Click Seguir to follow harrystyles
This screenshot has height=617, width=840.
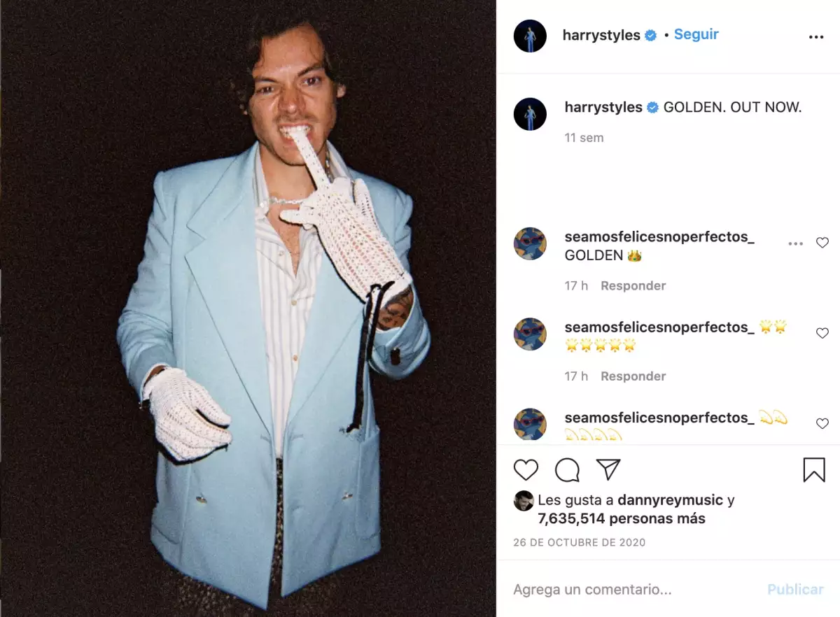pyautogui.click(x=696, y=34)
